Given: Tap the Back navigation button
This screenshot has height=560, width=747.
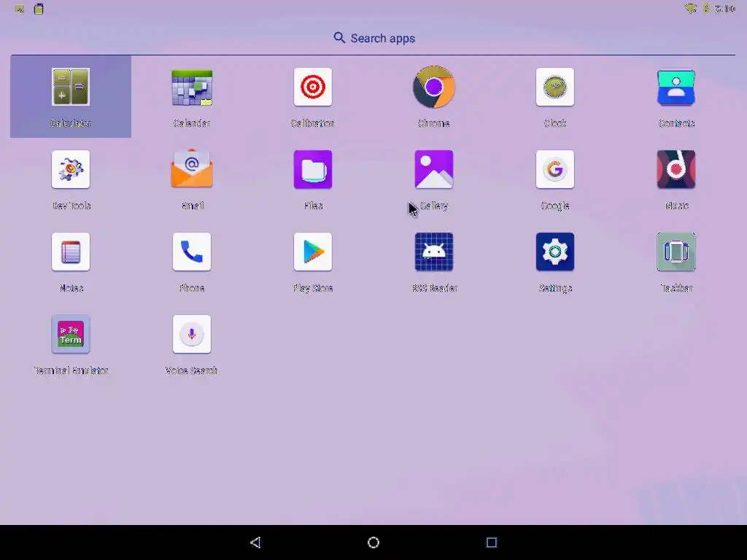Looking at the screenshot, I should (255, 542).
